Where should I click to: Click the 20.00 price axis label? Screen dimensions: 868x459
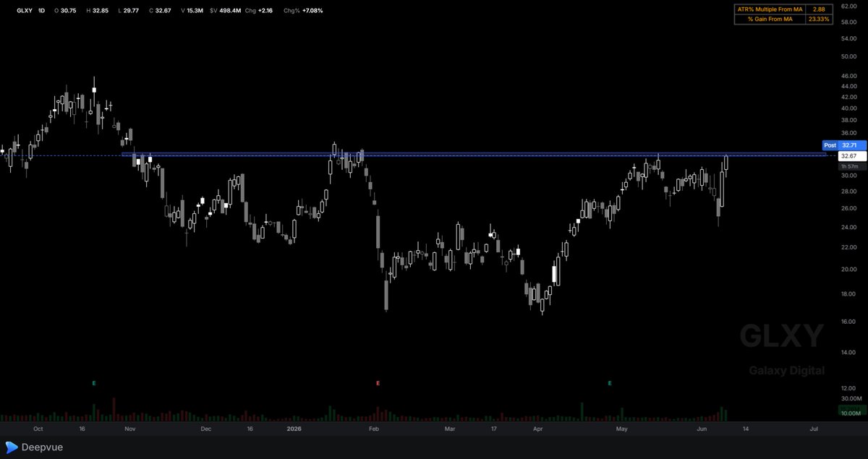(848, 269)
